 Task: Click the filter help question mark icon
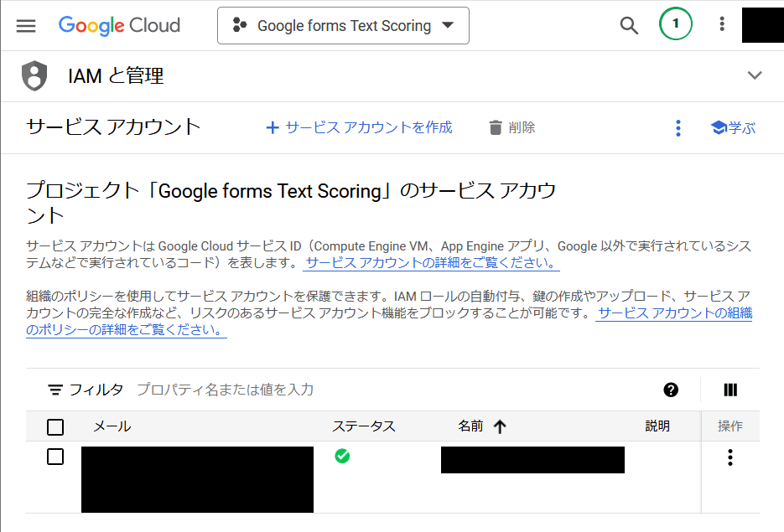671,390
